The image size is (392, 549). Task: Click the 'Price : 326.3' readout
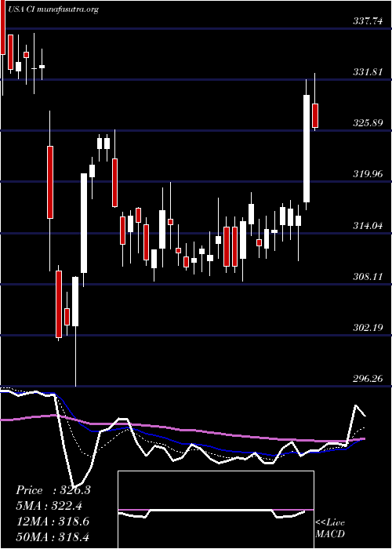(x=53, y=490)
